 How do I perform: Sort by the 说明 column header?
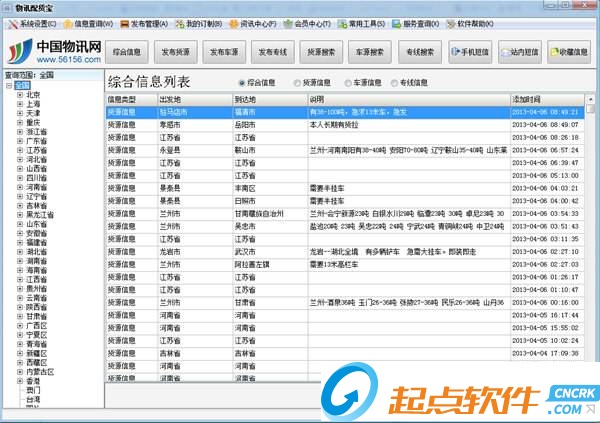click(409, 100)
